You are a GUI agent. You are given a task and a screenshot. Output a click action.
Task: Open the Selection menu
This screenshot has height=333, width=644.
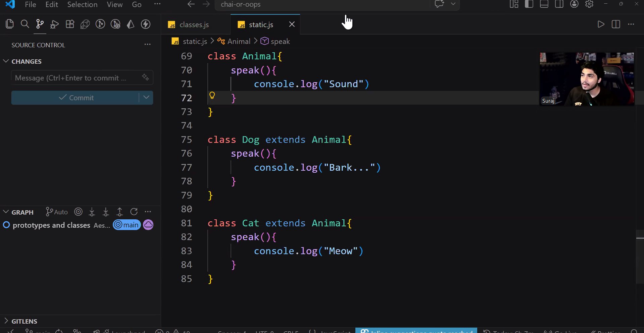(x=82, y=5)
